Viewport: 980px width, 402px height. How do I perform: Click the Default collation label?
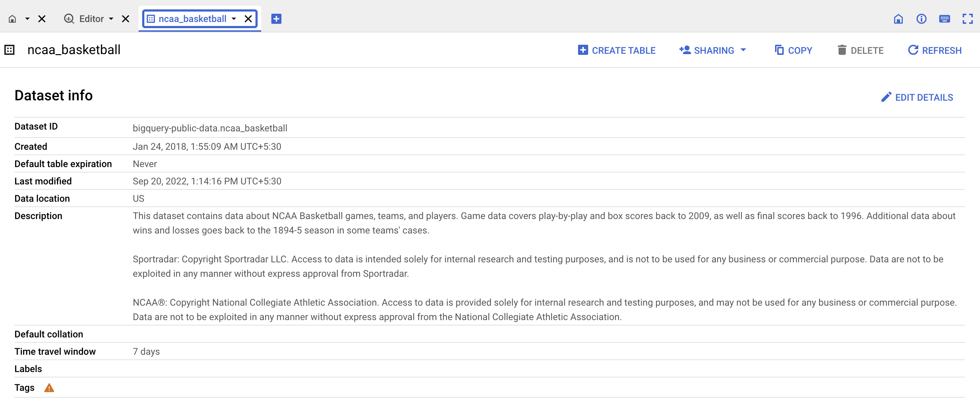49,334
